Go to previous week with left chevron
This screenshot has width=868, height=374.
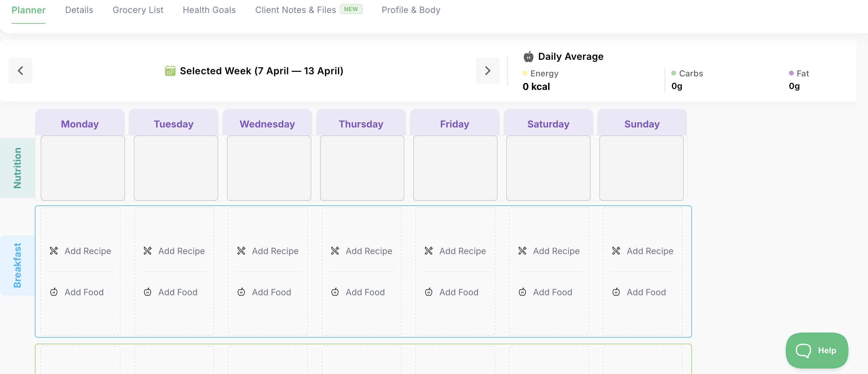coord(20,71)
